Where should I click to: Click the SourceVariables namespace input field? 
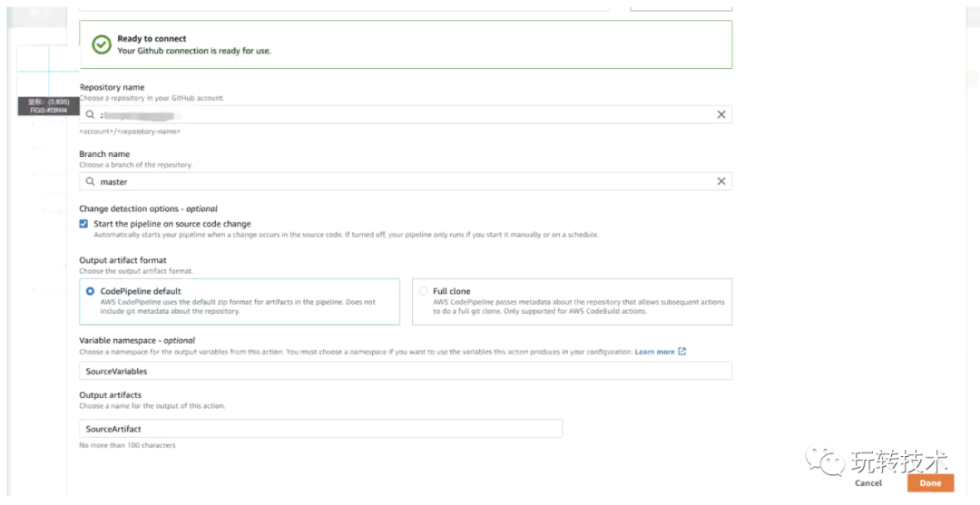[x=406, y=371]
